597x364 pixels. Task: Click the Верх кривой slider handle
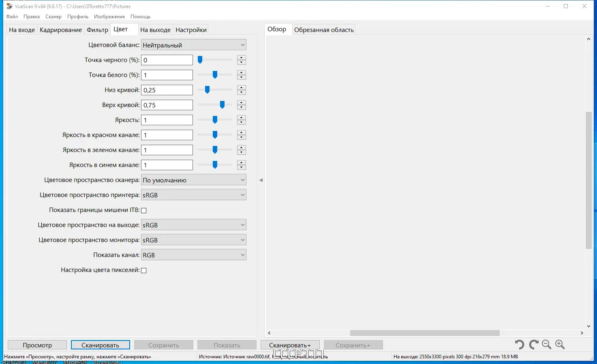click(x=222, y=105)
